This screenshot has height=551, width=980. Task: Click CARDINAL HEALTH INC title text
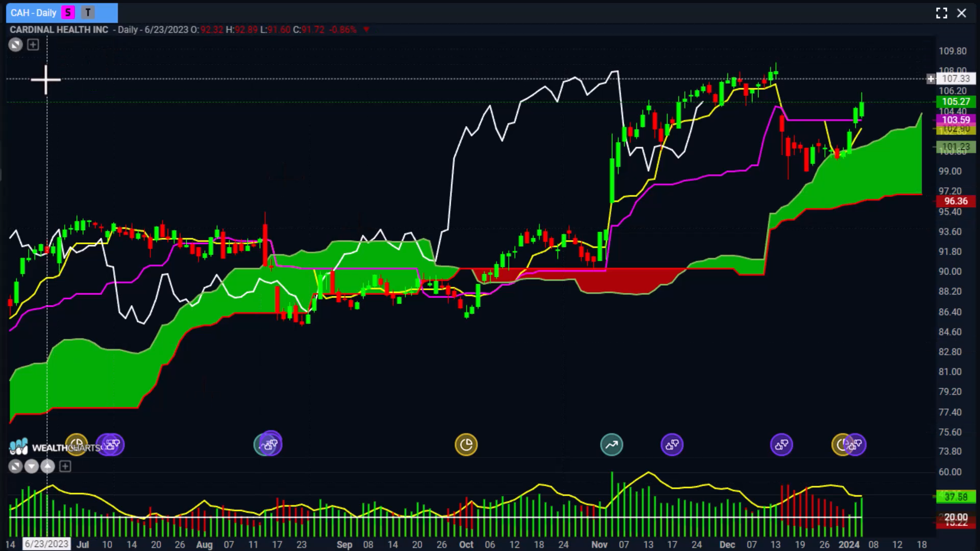click(x=59, y=30)
